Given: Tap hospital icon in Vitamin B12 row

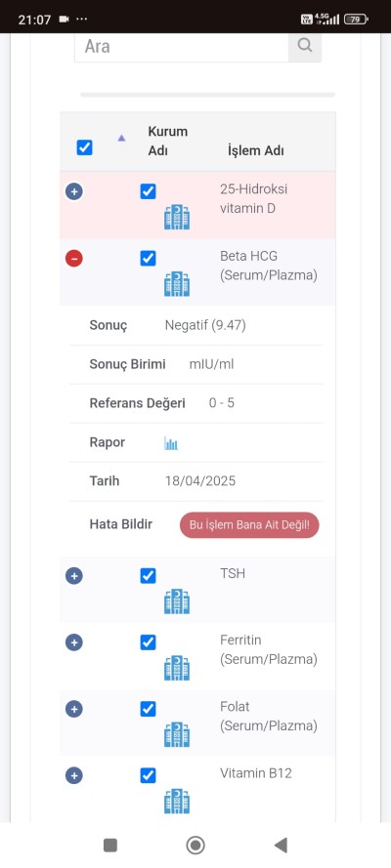Looking at the screenshot, I should 177,801.
